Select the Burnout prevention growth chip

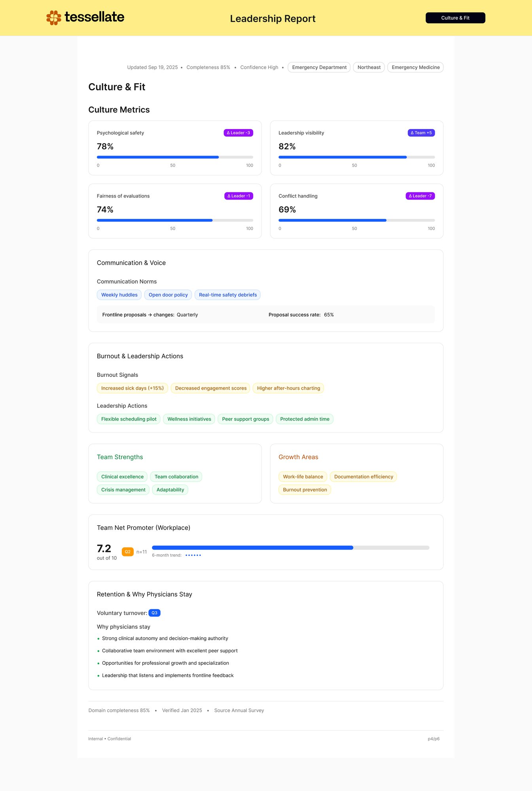tap(305, 490)
